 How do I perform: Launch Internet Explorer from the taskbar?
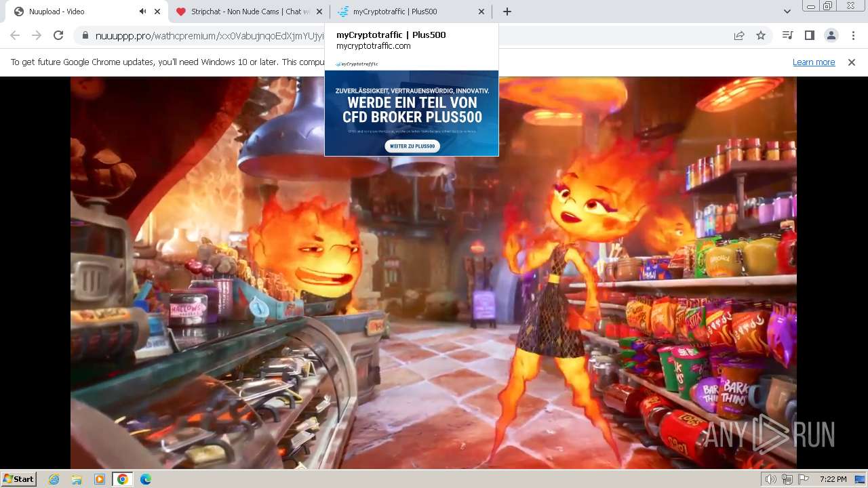click(54, 479)
